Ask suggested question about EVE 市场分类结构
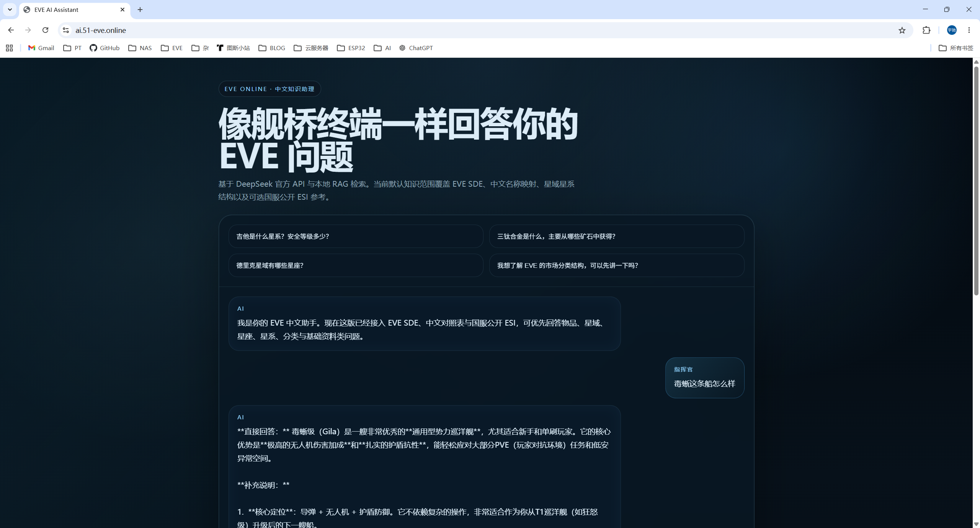The height and width of the screenshot is (528, 980). (x=616, y=266)
